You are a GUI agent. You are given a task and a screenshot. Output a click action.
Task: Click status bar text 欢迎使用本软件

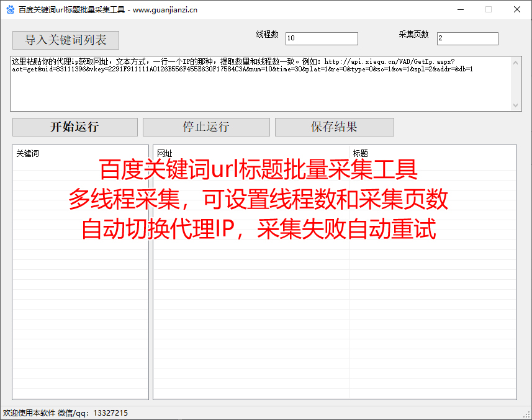29,413
